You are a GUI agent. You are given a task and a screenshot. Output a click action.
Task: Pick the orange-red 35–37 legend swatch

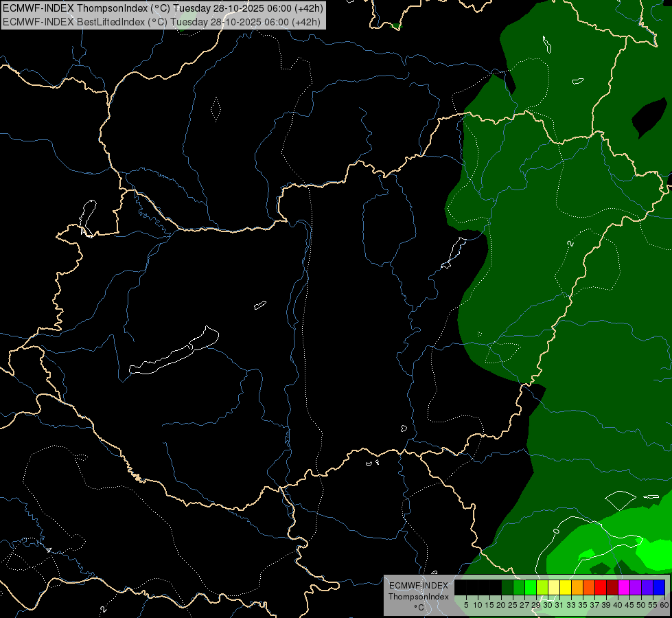[589, 587]
